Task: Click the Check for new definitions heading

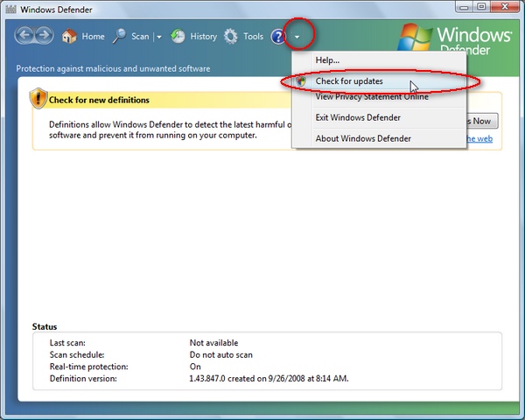Action: 99,100
